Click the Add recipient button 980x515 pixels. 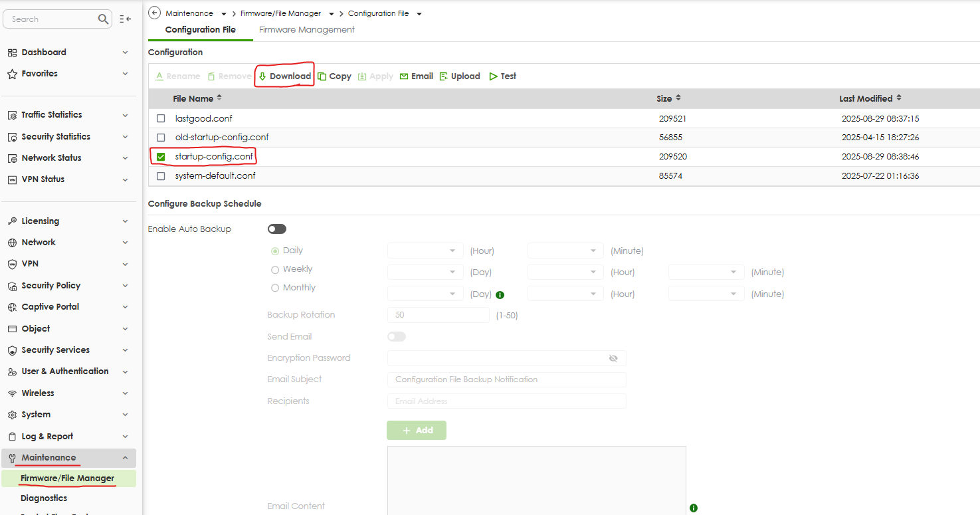point(417,431)
